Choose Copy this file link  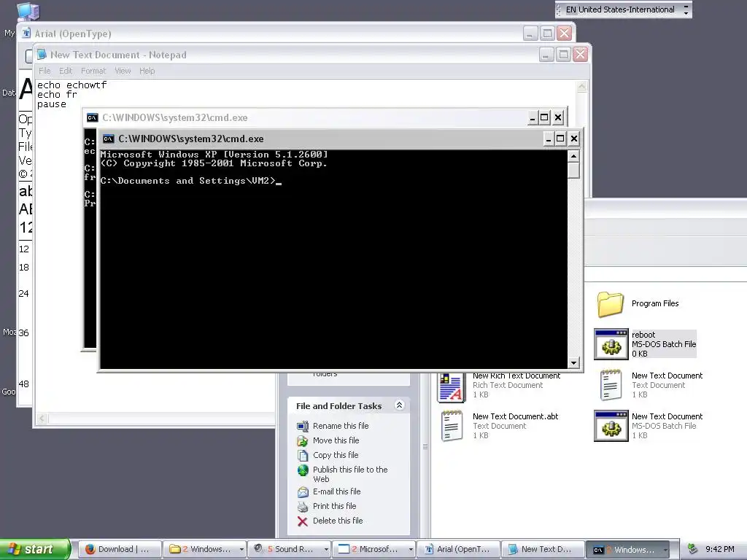click(x=336, y=455)
